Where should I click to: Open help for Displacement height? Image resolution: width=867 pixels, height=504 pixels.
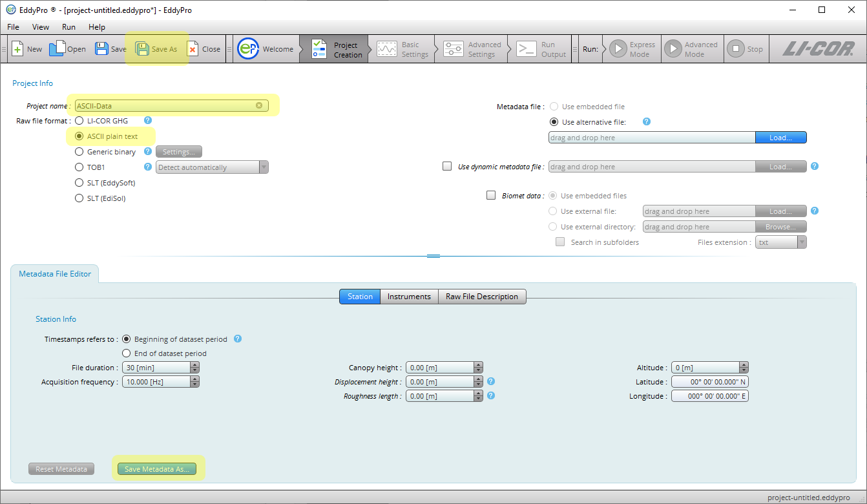491,381
